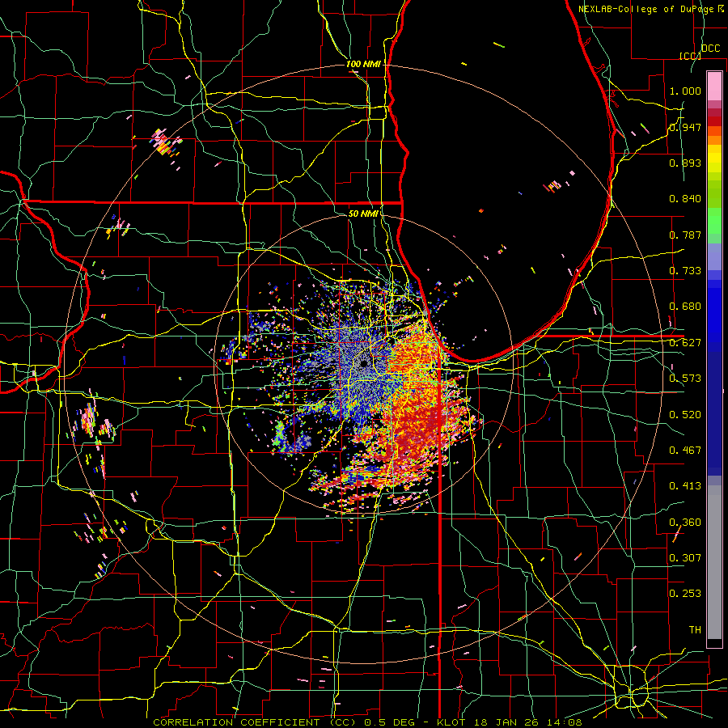
Task: Select the 0.627 legend value
Action: (x=685, y=343)
